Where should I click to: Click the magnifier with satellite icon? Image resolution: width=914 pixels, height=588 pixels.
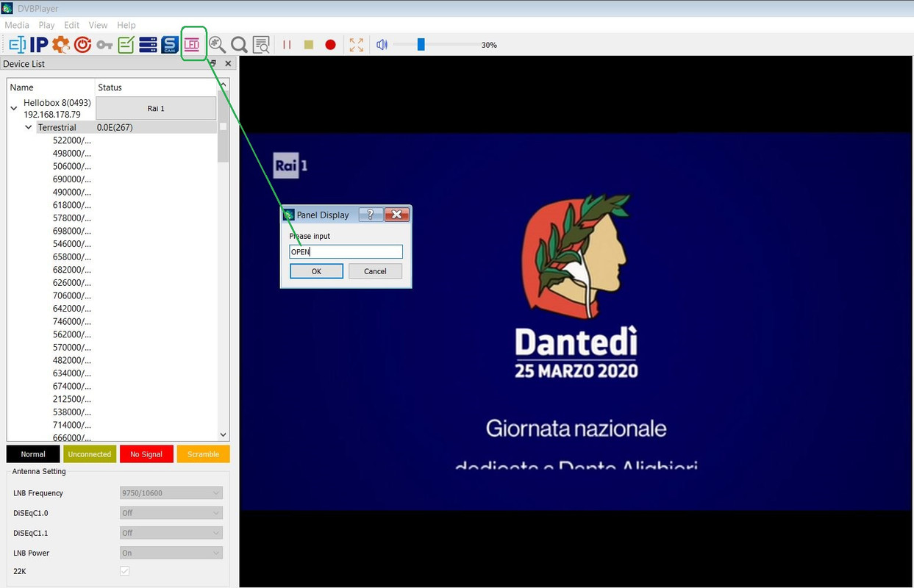pos(217,45)
